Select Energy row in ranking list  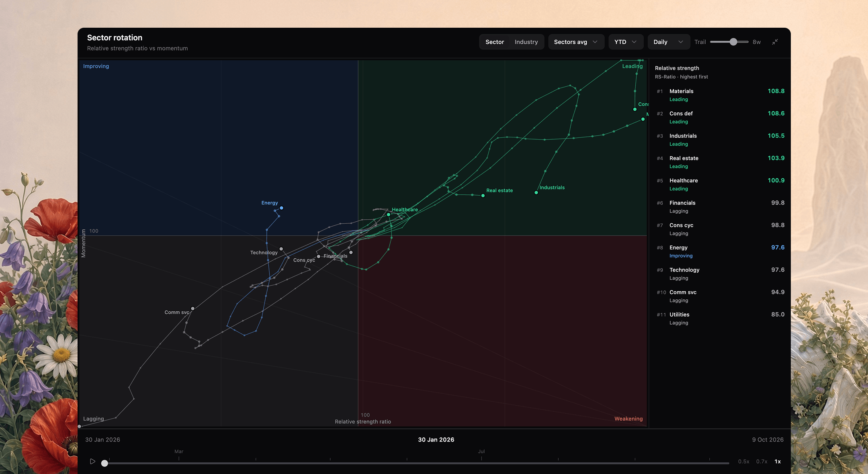pos(720,251)
